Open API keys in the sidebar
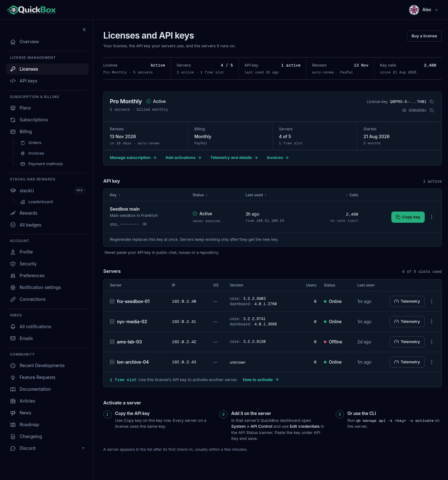Image resolution: width=448 pixels, height=480 pixels. (x=47, y=81)
